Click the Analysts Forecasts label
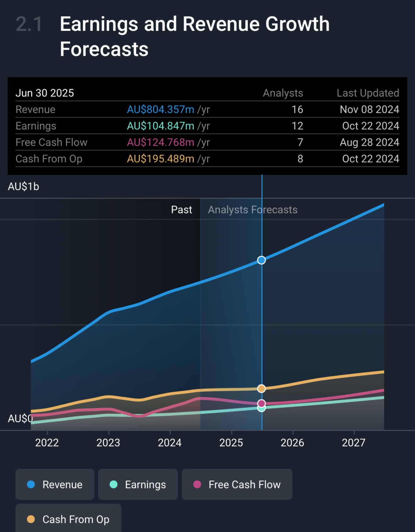Image resolution: width=415 pixels, height=532 pixels. (253, 210)
